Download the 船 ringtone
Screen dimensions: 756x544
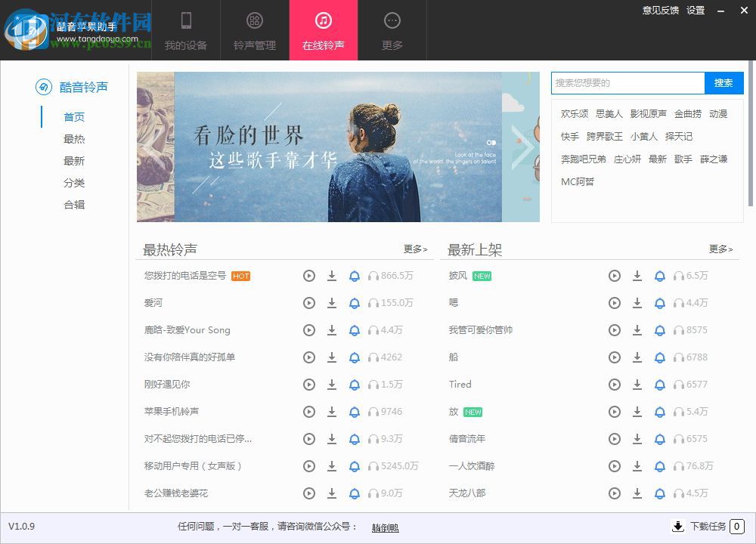point(637,357)
